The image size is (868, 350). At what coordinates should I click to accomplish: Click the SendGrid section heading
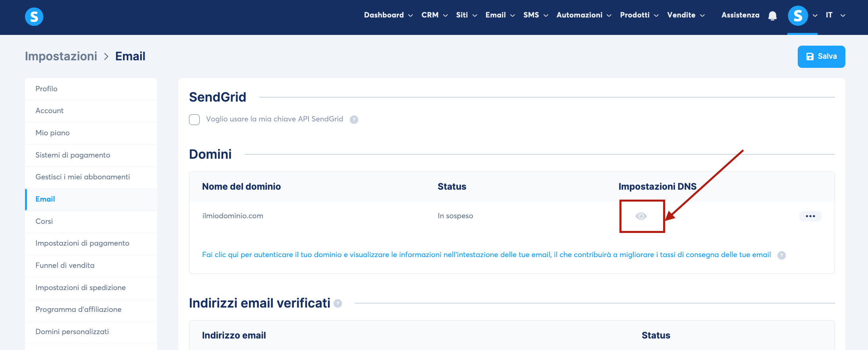pos(218,97)
